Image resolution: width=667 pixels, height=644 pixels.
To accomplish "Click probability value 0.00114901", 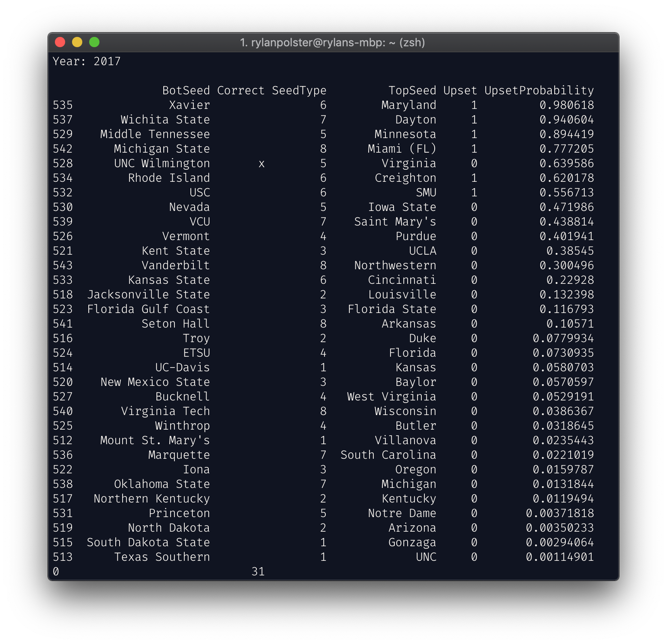I will point(560,557).
